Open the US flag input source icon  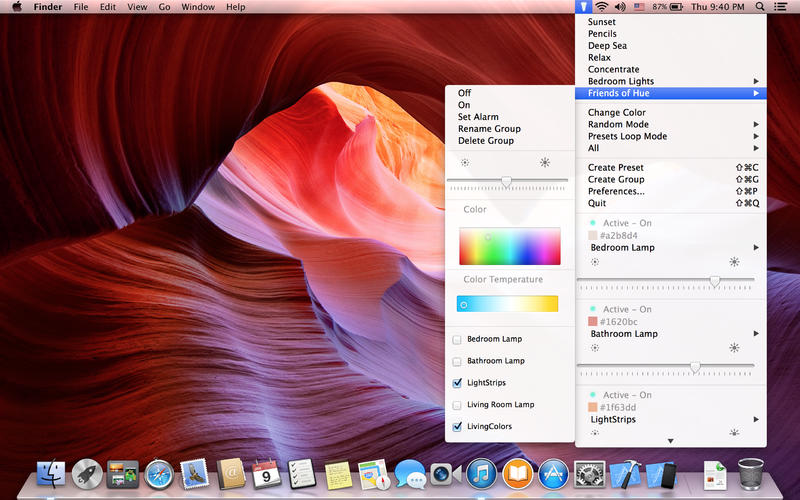click(x=639, y=7)
